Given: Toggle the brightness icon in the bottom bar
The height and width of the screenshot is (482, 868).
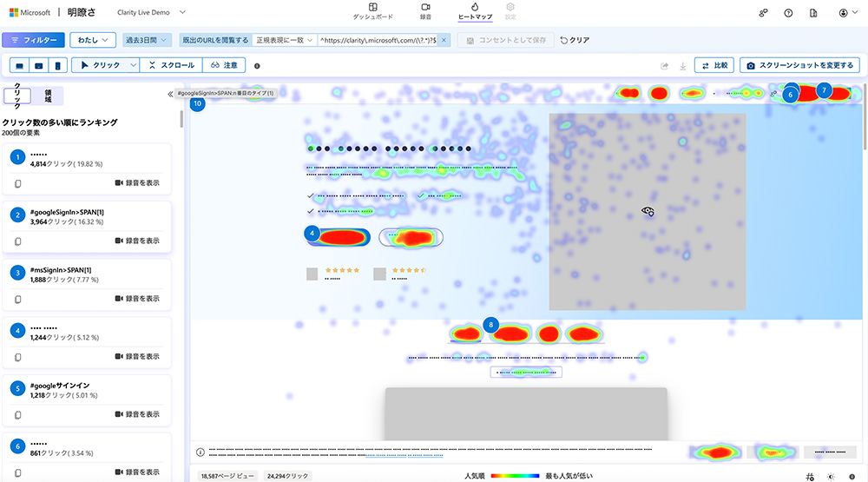Looking at the screenshot, I should pos(831,476).
